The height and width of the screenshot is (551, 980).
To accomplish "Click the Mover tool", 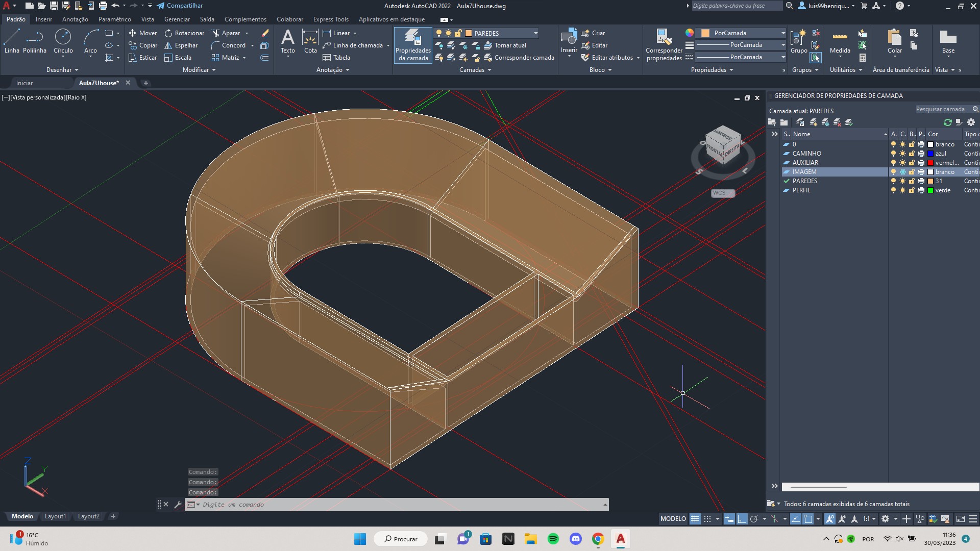I will pyautogui.click(x=142, y=33).
